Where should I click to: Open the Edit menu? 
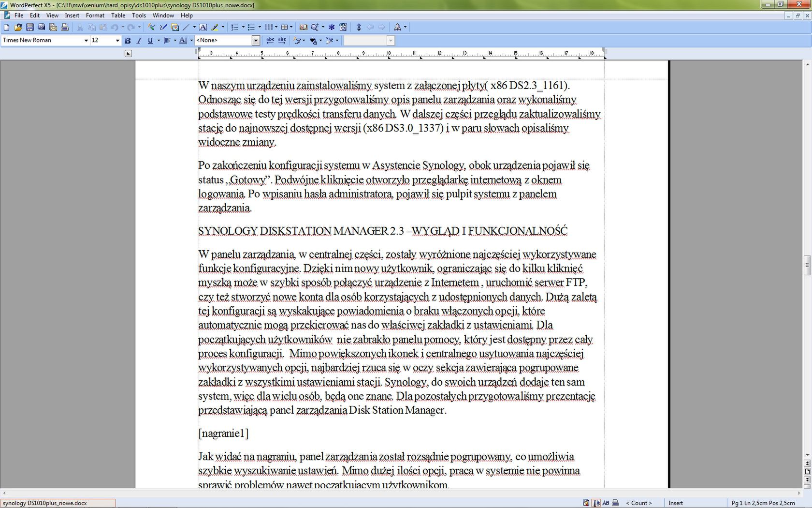tap(35, 15)
